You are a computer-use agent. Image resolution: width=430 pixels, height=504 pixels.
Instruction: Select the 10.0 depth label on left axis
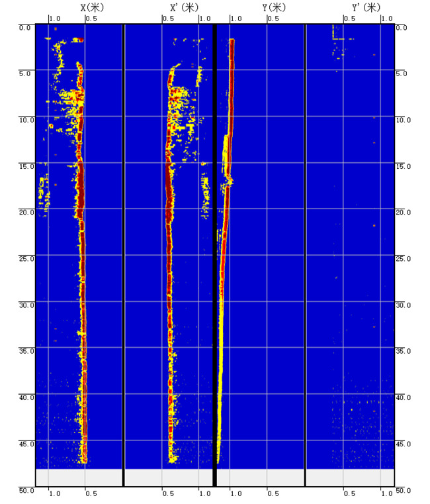[26, 121]
